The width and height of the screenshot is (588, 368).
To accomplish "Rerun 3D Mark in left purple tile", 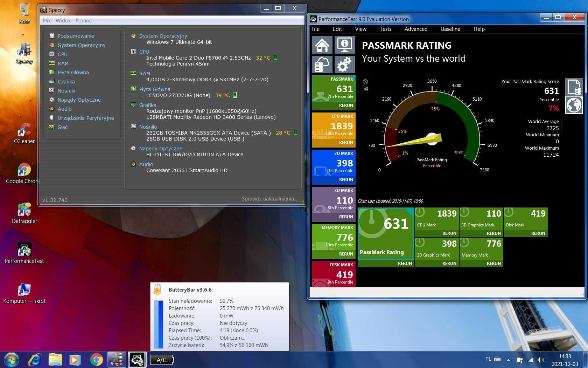I will coord(346,217).
